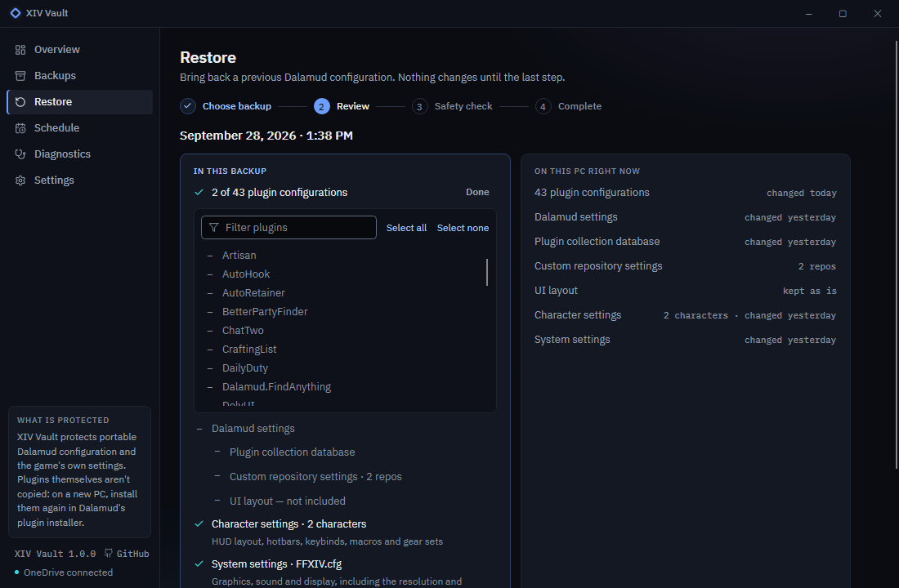Click the OneDrive connected status dot

16,572
